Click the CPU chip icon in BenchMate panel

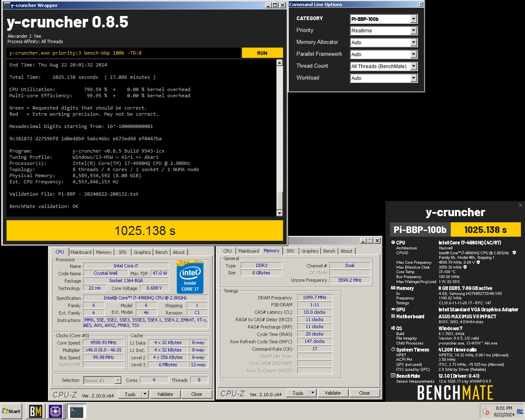393,242
